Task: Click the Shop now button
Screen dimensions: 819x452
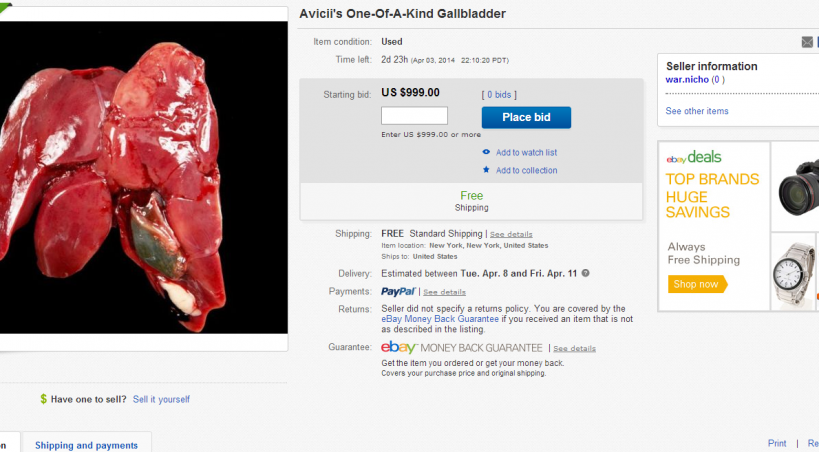Action: coord(697,284)
